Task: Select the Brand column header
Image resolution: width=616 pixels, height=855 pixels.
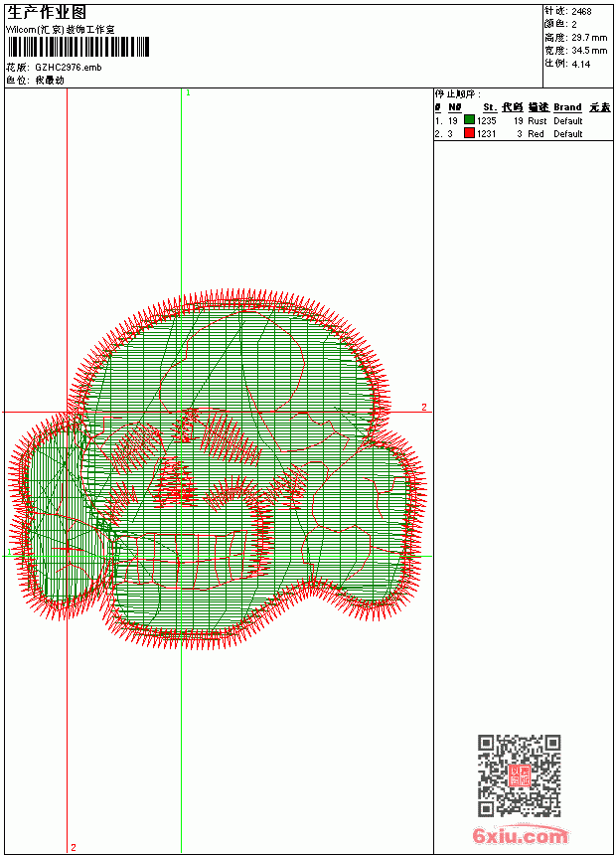Action: pos(567,107)
